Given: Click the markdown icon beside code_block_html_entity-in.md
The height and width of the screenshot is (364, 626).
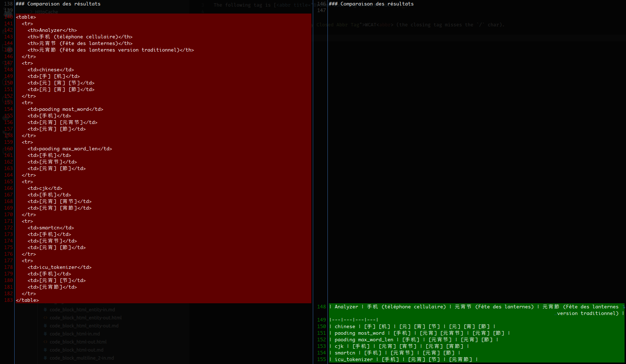Looking at the screenshot, I should (45, 310).
